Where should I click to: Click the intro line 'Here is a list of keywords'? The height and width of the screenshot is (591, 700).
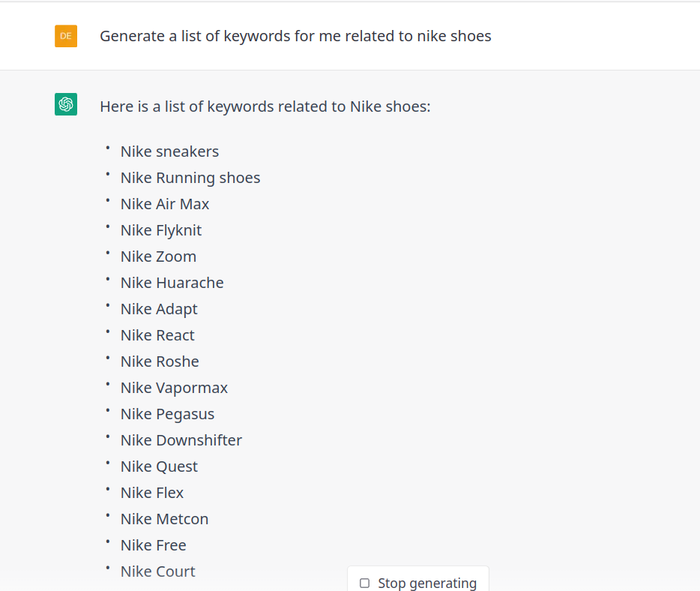click(x=265, y=106)
